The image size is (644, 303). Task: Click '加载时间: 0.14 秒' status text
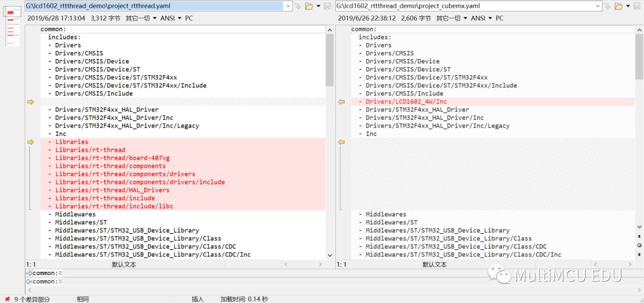point(244,299)
